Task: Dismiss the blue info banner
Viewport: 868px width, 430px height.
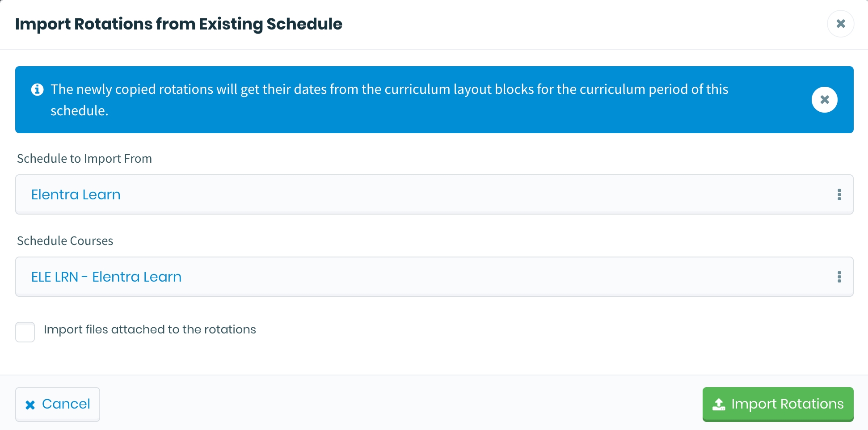Action: [824, 100]
